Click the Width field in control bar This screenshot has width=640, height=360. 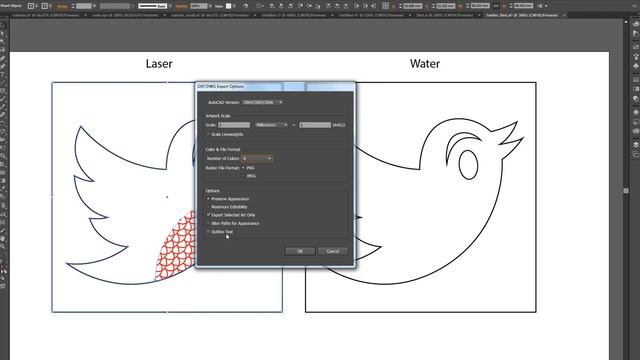click(x=480, y=6)
